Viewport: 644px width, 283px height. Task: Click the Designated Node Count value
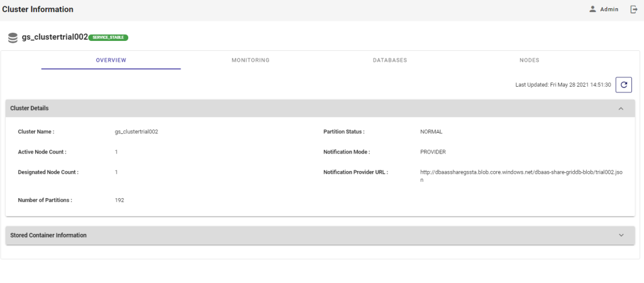click(116, 172)
